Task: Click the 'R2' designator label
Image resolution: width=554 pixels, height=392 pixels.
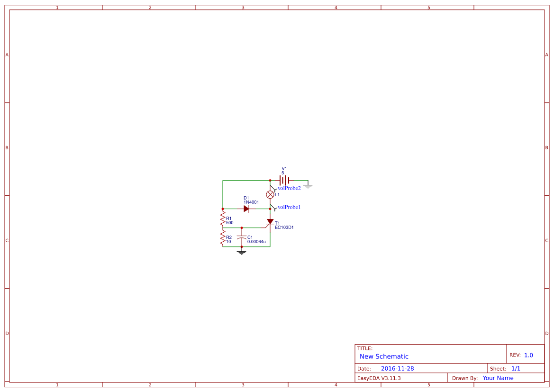Action: click(229, 237)
